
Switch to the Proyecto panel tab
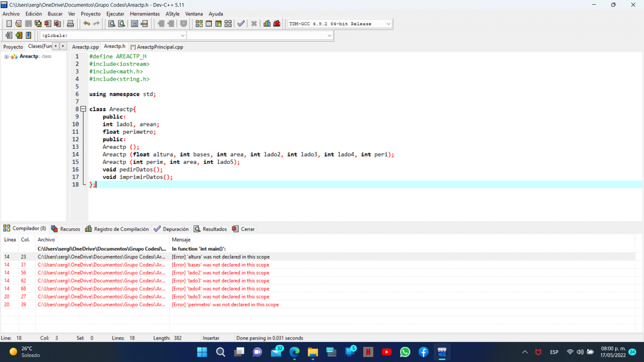click(x=13, y=47)
